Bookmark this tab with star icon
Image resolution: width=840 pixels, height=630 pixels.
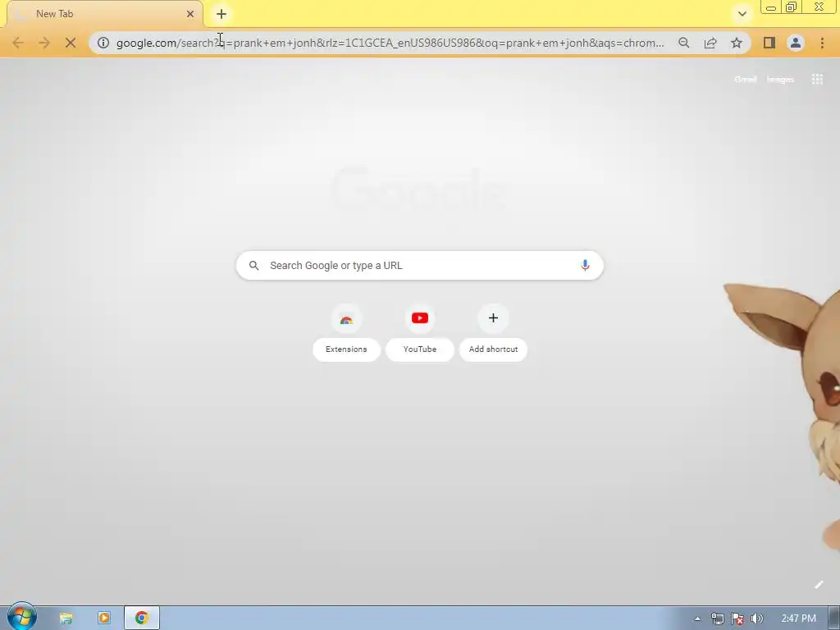point(737,43)
